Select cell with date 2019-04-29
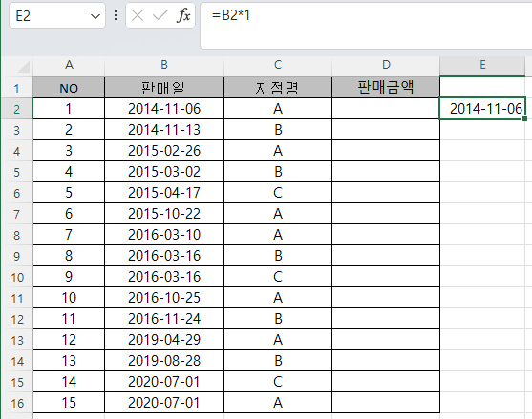The width and height of the screenshot is (532, 419). [x=164, y=340]
